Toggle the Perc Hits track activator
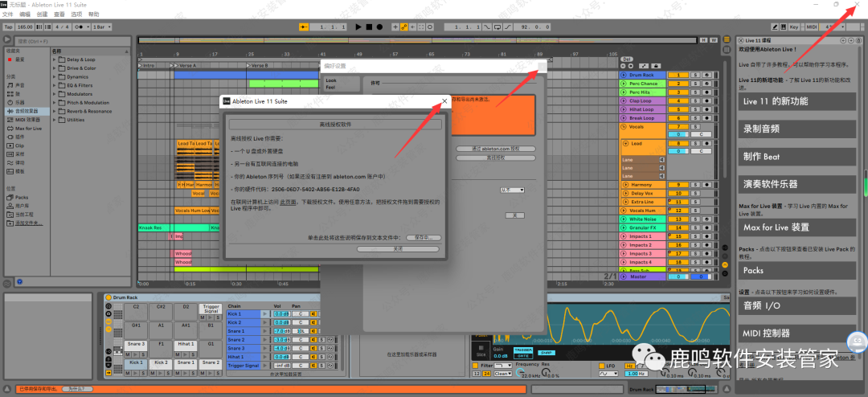The width and height of the screenshot is (868, 397). point(679,92)
